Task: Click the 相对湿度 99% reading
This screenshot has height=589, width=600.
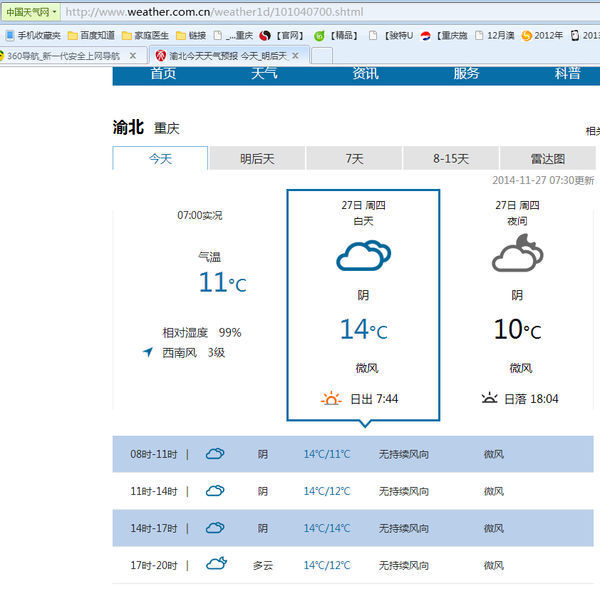Action: [202, 333]
